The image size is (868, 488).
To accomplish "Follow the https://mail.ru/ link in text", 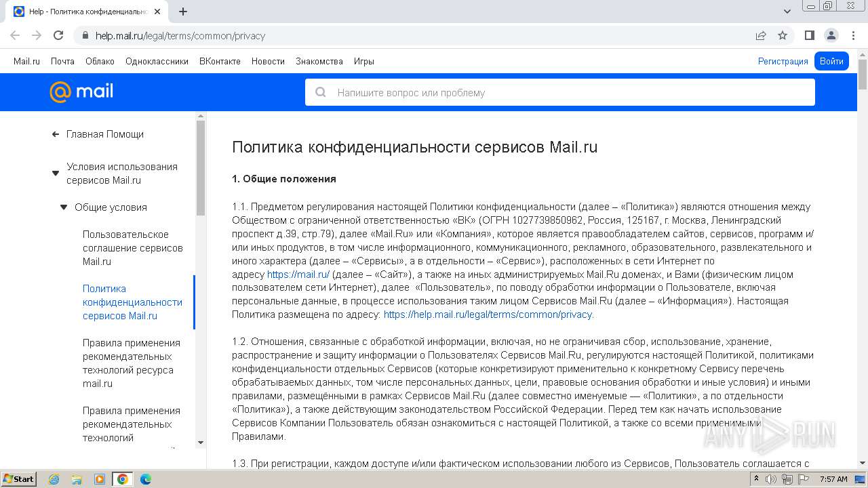I will click(x=298, y=274).
